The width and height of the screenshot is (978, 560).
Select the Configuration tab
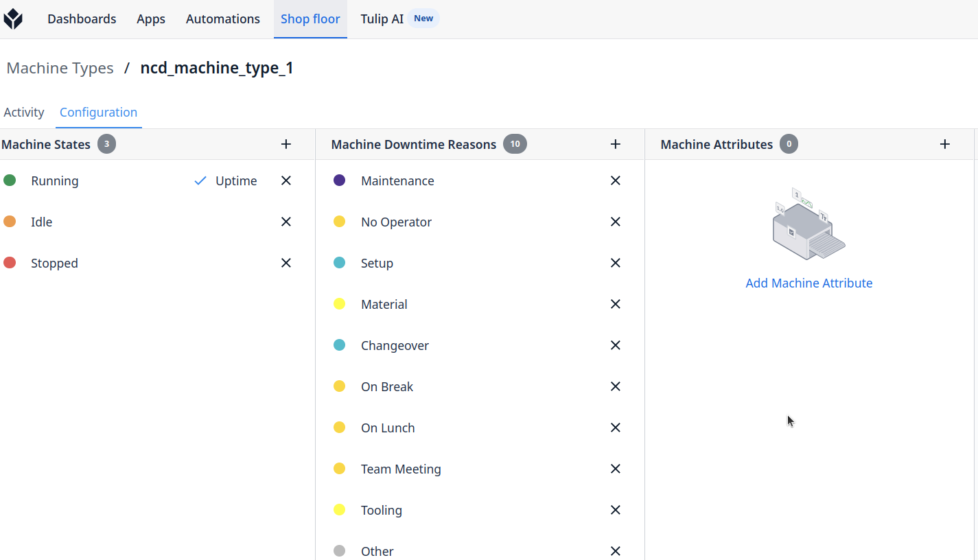(x=98, y=113)
